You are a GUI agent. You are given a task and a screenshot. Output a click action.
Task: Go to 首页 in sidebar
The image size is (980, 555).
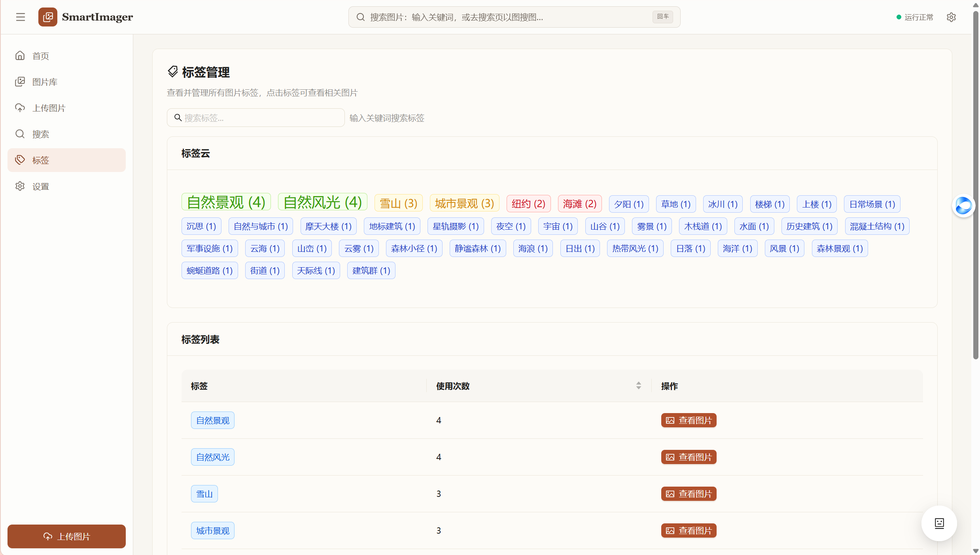(x=66, y=56)
